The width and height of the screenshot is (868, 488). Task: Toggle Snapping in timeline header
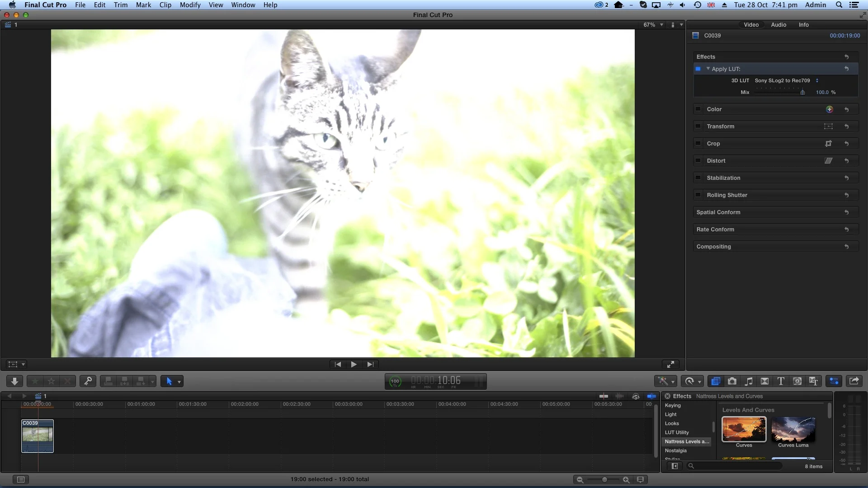pos(651,396)
